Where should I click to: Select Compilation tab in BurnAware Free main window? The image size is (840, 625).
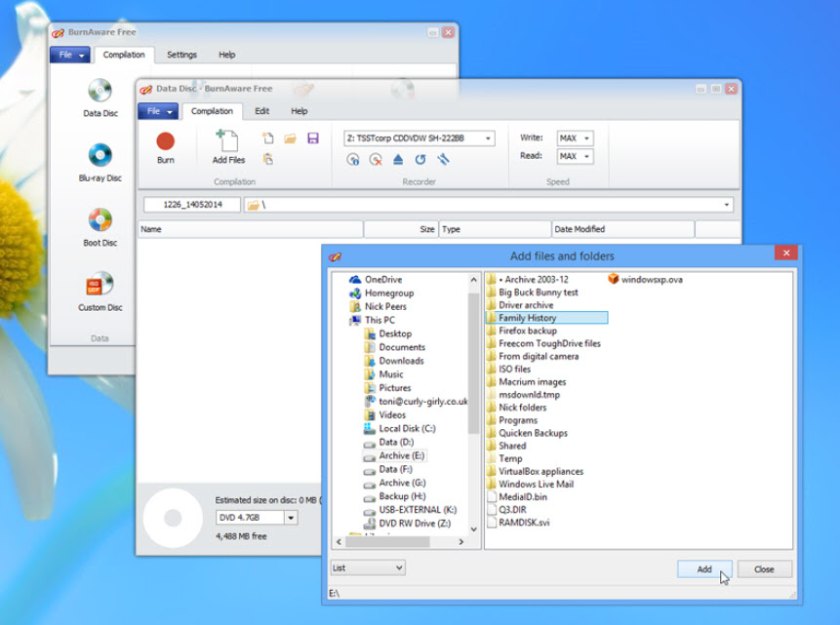124,55
